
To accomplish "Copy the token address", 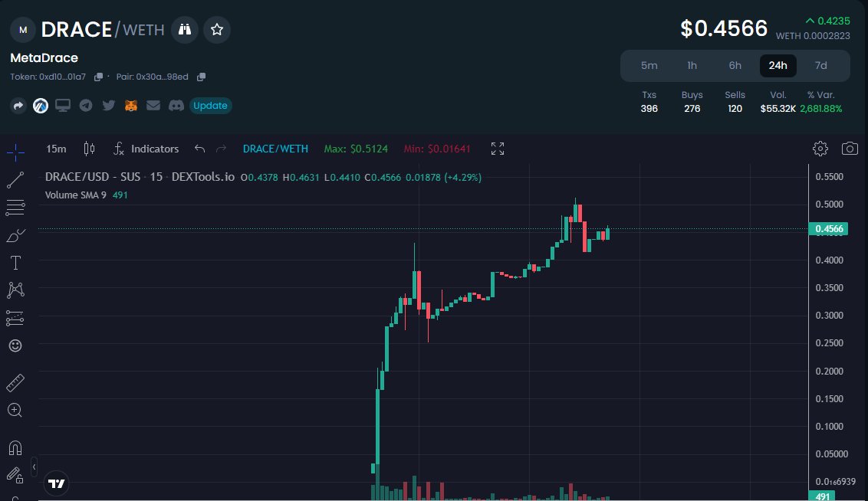I will 99,77.
